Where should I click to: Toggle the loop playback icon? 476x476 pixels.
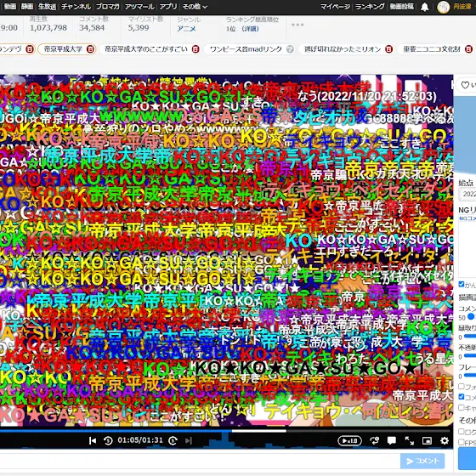(375, 441)
